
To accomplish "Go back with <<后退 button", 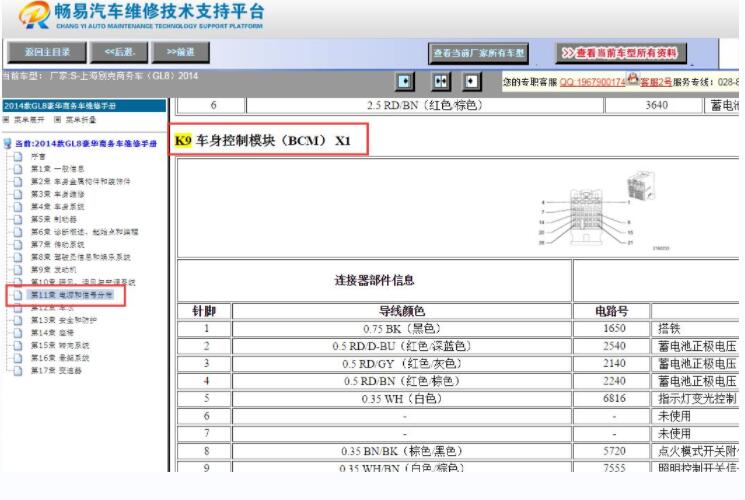I will coord(119,52).
